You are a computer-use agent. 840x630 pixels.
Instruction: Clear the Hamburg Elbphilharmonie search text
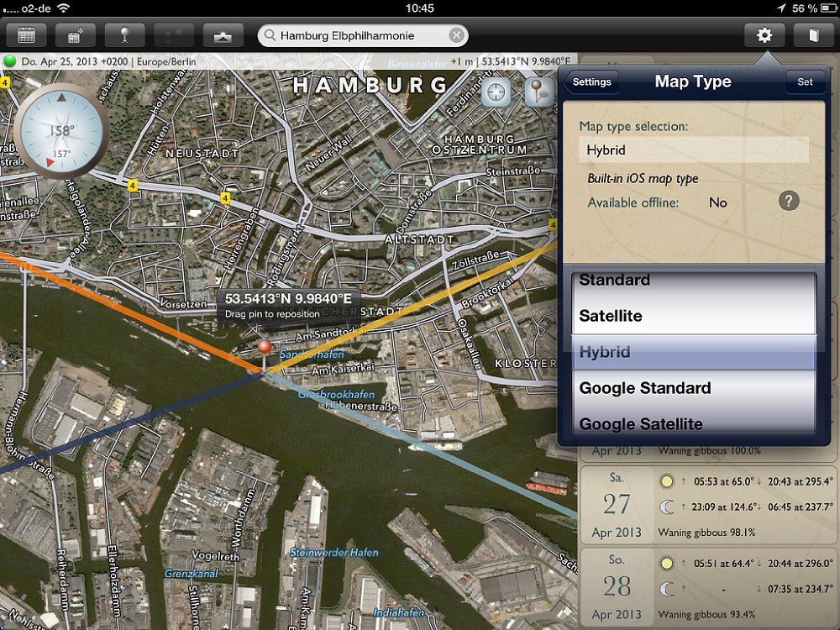(x=456, y=35)
